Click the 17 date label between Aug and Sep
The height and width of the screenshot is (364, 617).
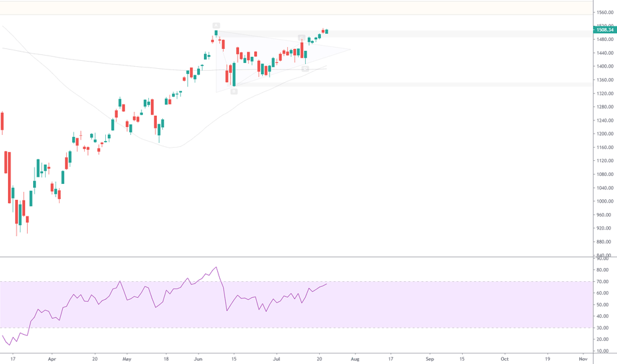391,359
